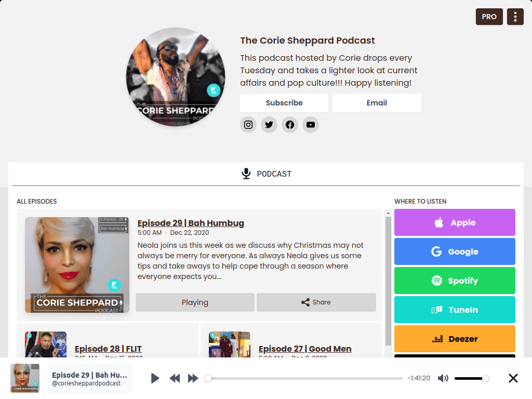Listen on Apple
The image size is (532, 399).
(455, 222)
